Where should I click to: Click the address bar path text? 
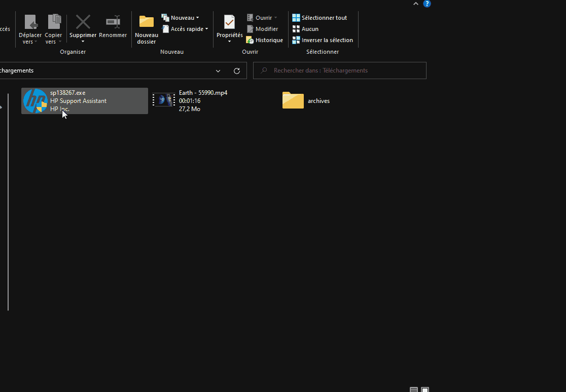(17, 70)
